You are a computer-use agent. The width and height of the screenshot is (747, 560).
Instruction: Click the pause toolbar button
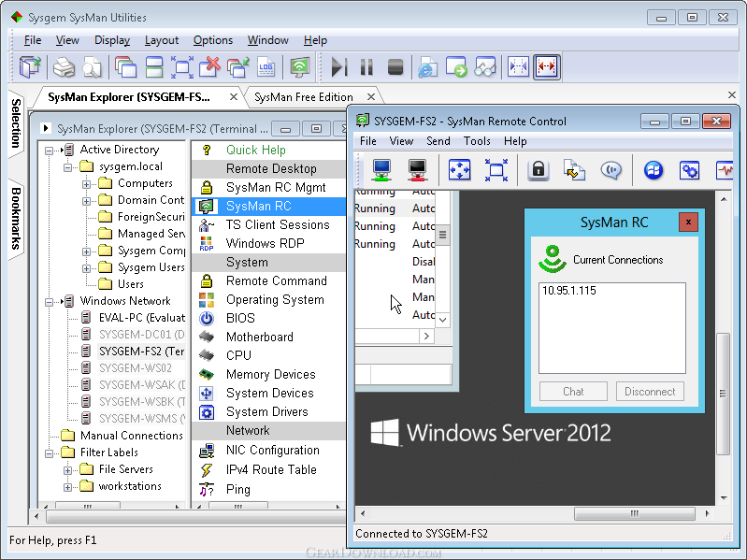coord(366,67)
